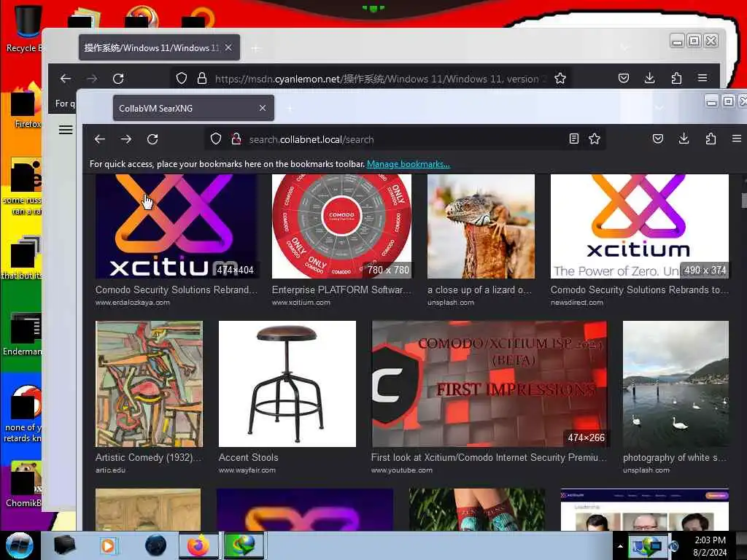Open Downloads in msdn.cyanlemon.net window
The width and height of the screenshot is (747, 560).
click(649, 78)
